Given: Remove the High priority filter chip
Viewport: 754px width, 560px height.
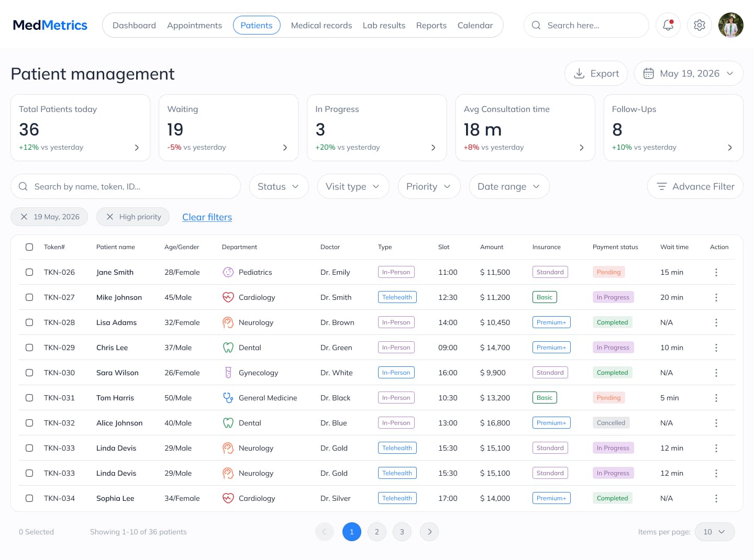Looking at the screenshot, I should pos(110,217).
